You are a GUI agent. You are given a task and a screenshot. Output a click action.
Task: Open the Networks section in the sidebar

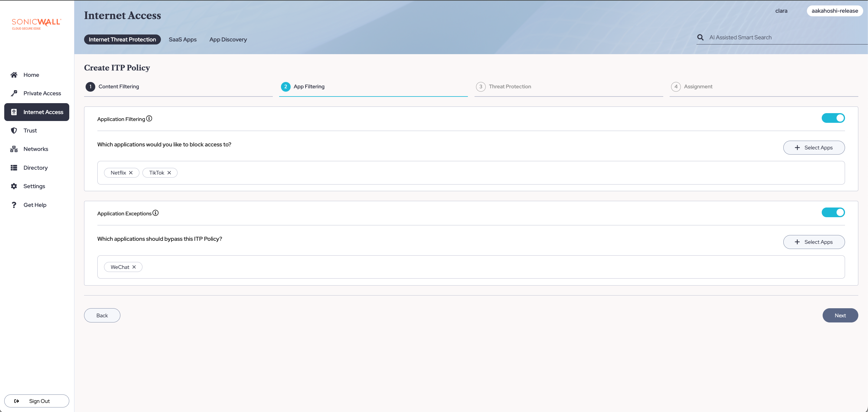(x=36, y=149)
